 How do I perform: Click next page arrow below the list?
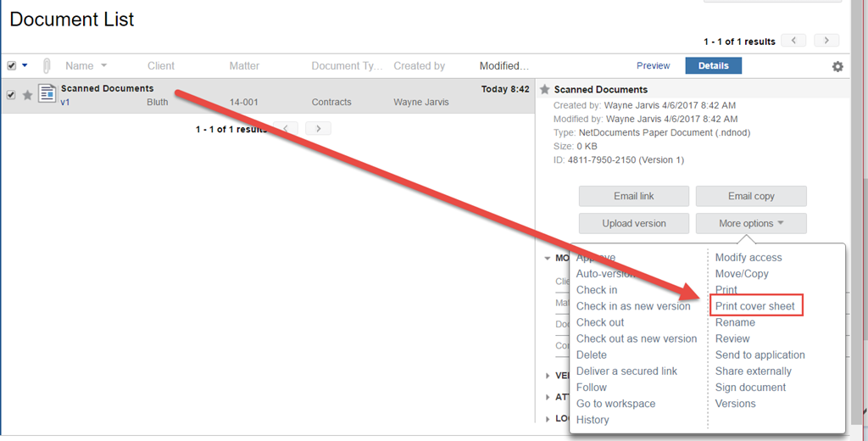[319, 129]
